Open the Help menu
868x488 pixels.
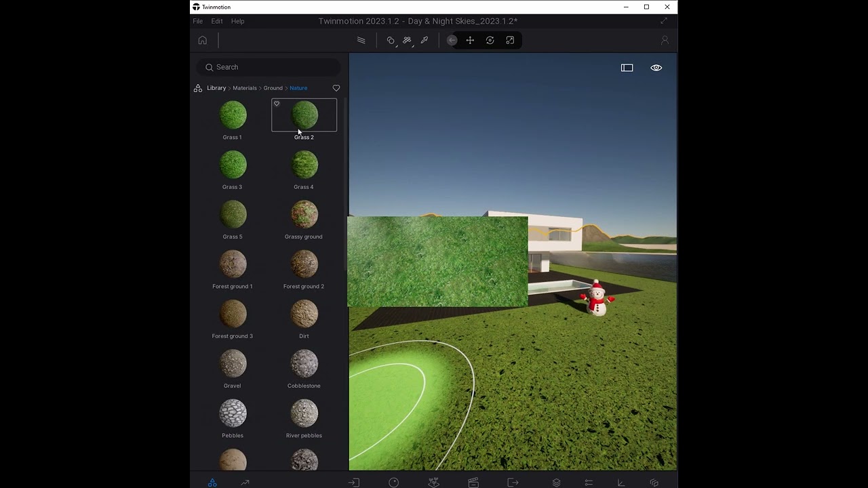[x=237, y=21]
